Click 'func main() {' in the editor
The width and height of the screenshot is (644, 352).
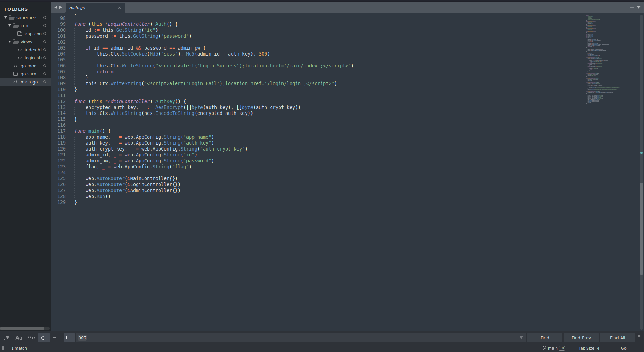(x=93, y=131)
